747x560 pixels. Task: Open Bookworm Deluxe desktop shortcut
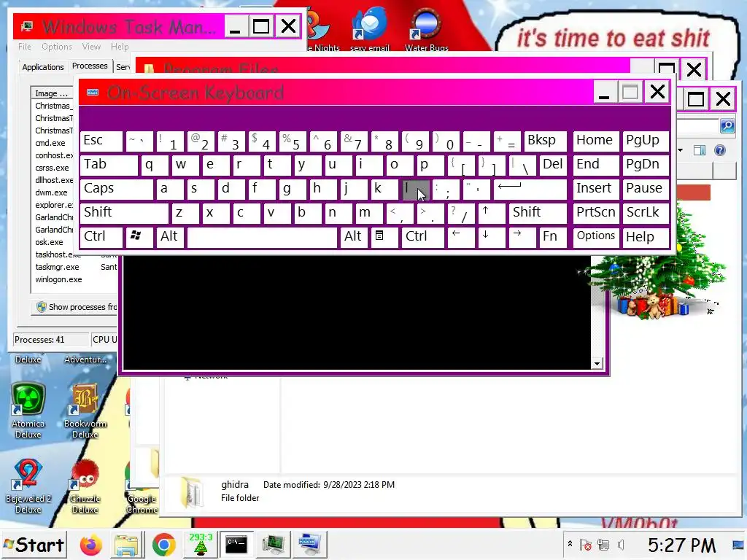tap(85, 411)
